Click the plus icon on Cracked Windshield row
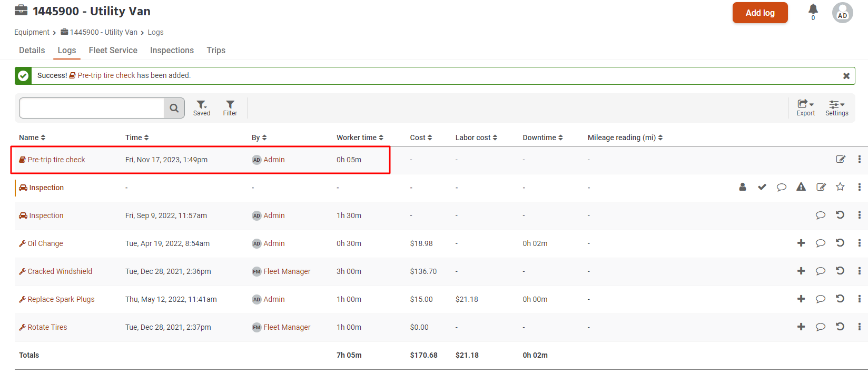This screenshot has height=383, width=868. (x=801, y=271)
